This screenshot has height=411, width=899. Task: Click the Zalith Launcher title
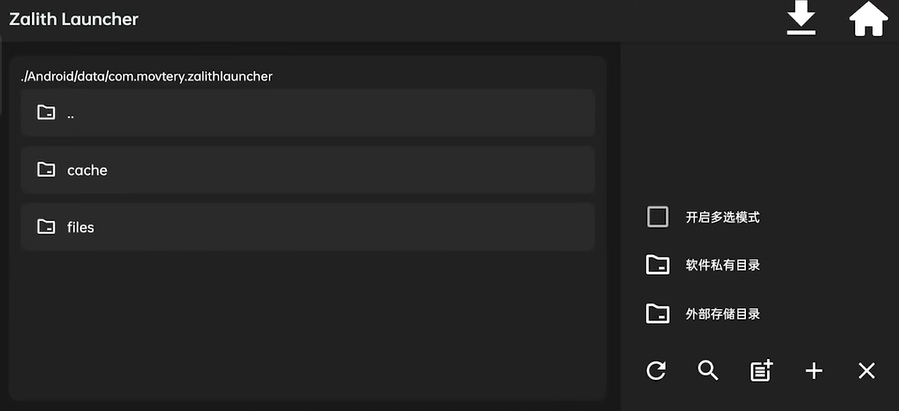(x=74, y=19)
